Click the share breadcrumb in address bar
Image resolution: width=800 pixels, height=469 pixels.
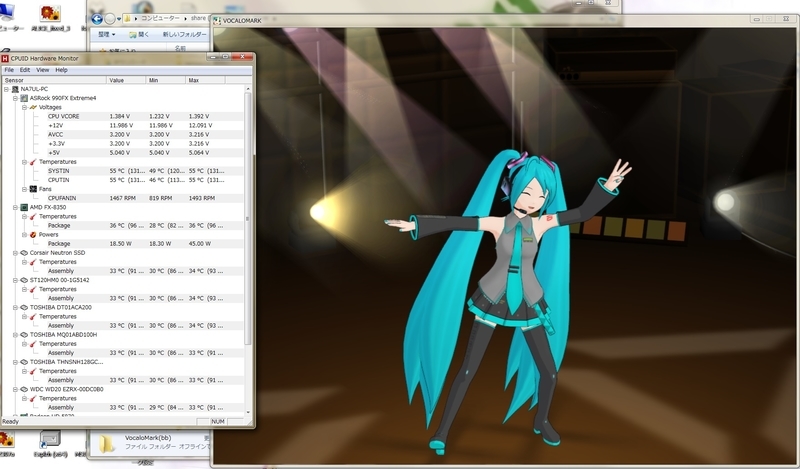[198, 18]
